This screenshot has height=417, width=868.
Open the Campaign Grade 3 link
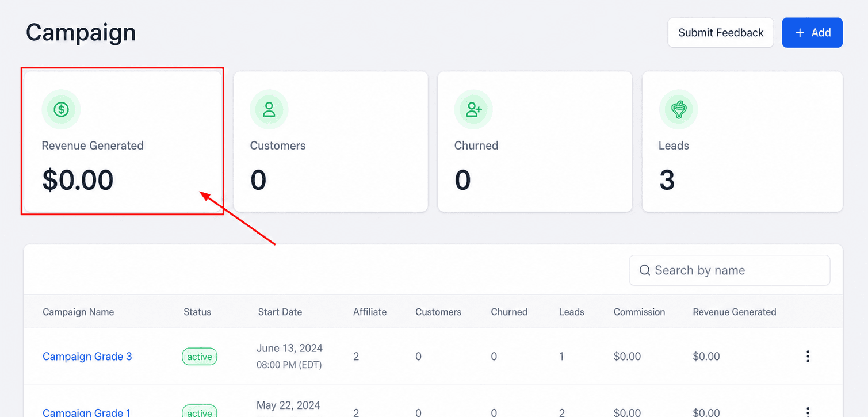(87, 357)
